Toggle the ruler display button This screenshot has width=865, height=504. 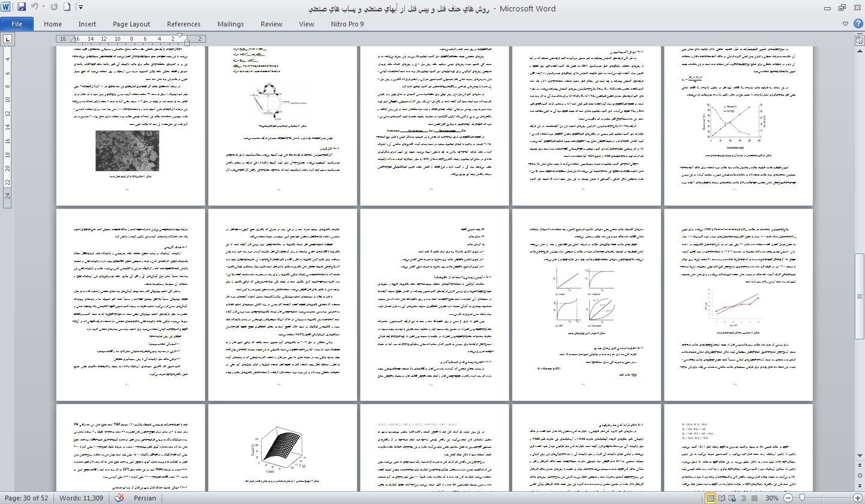coord(859,40)
